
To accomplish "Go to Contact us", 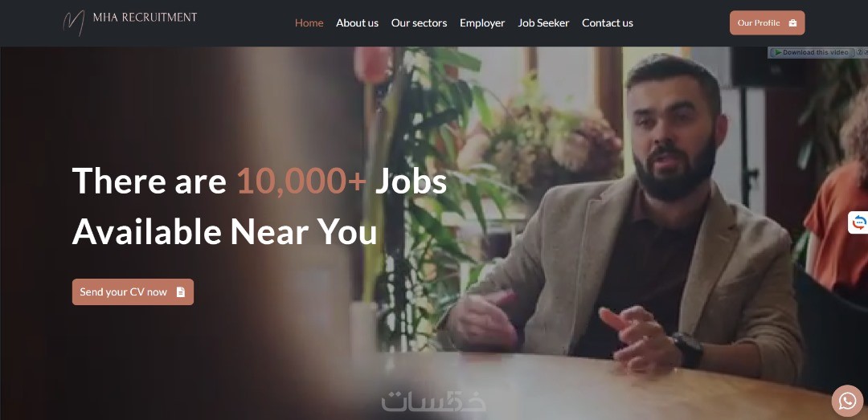I will click(x=608, y=22).
